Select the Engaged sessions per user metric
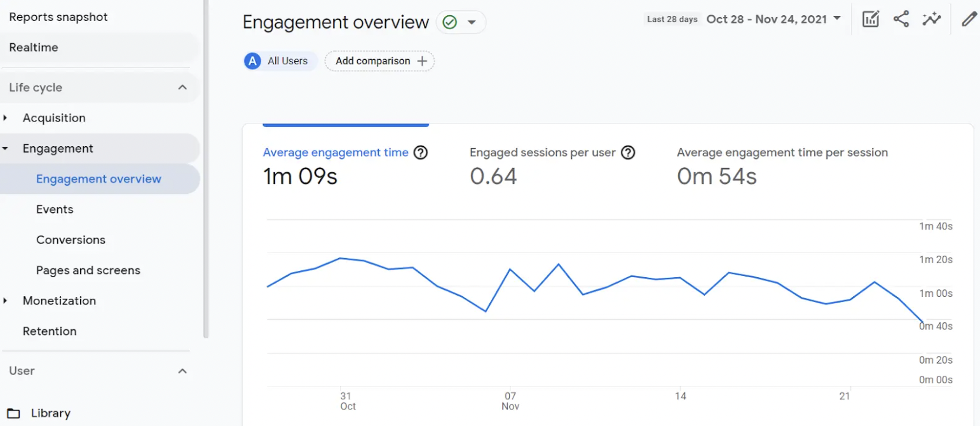Image resolution: width=980 pixels, height=426 pixels. tap(542, 153)
